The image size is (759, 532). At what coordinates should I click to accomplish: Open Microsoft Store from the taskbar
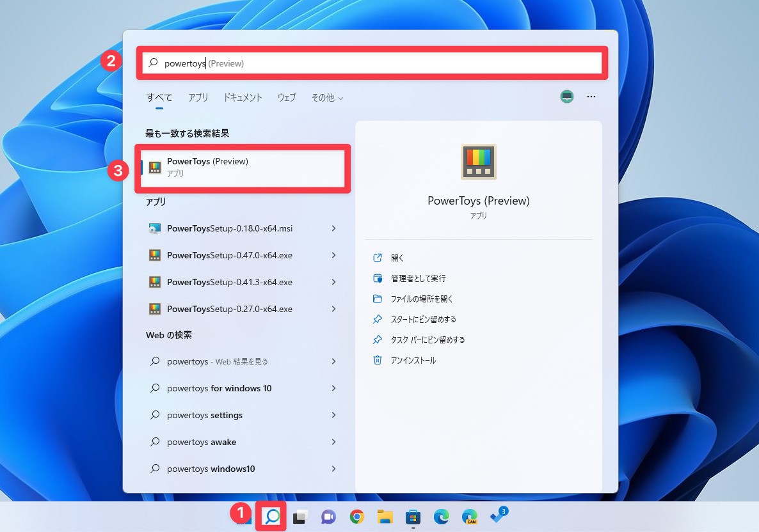coord(413,517)
